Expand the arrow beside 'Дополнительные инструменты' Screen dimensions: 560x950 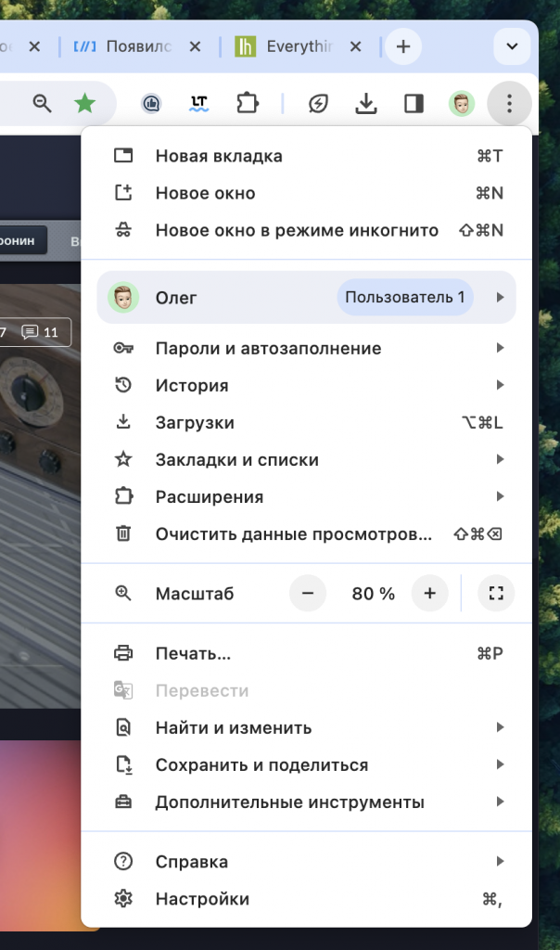(x=500, y=802)
